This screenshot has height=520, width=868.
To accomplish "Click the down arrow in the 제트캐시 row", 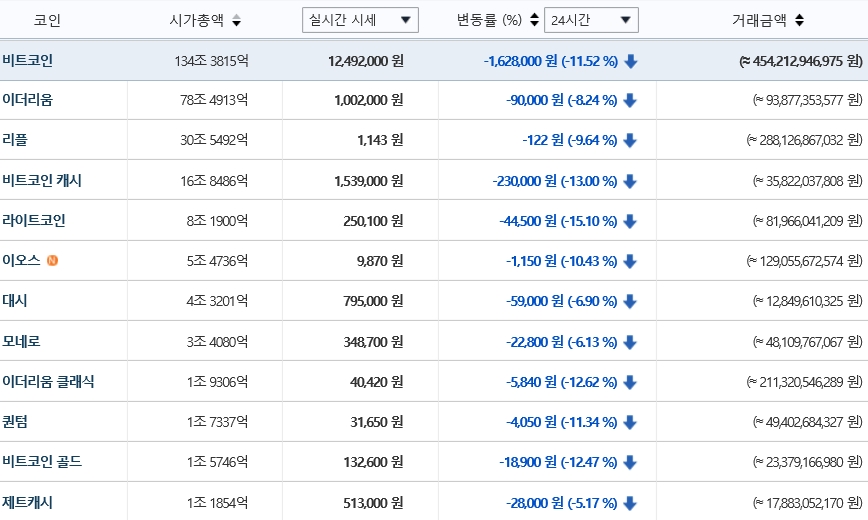I will point(630,503).
